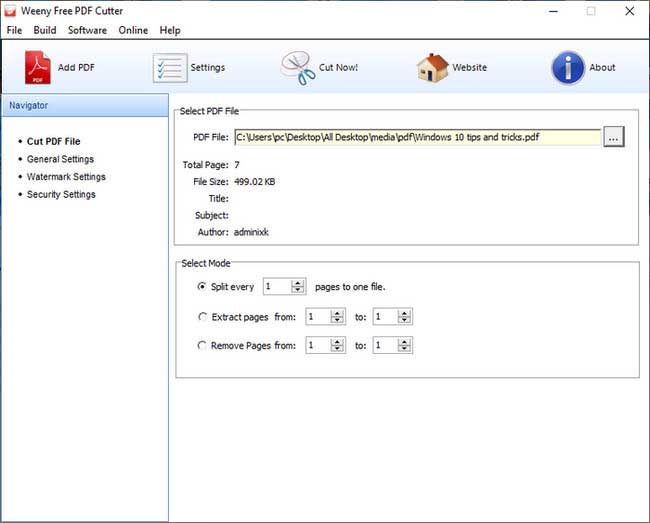Open the Software menu

(87, 30)
